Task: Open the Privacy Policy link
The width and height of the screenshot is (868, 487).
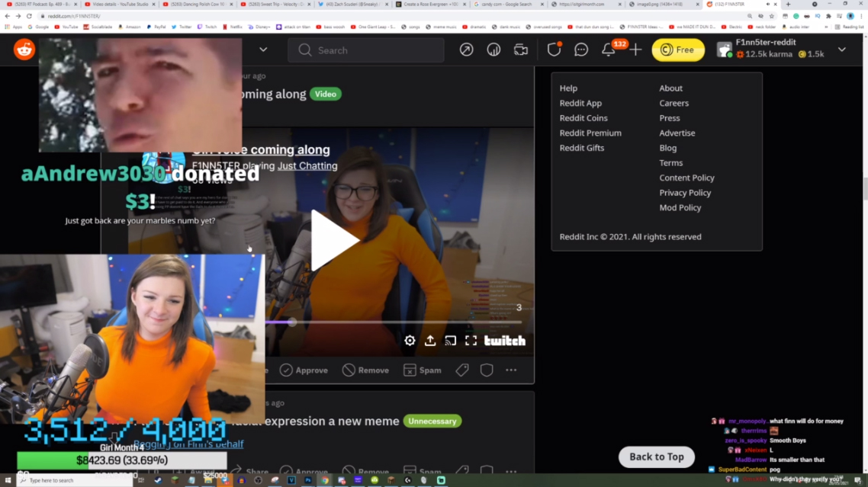Action: (x=685, y=193)
